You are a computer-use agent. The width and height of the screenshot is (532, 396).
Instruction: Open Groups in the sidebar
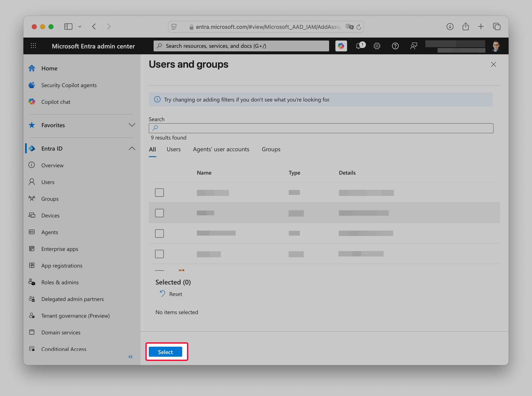click(x=50, y=199)
